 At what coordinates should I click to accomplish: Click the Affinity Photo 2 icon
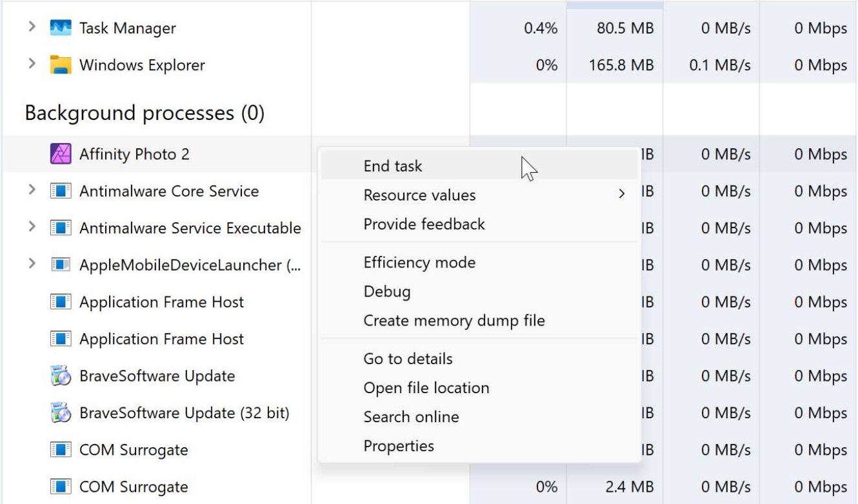pyautogui.click(x=61, y=154)
